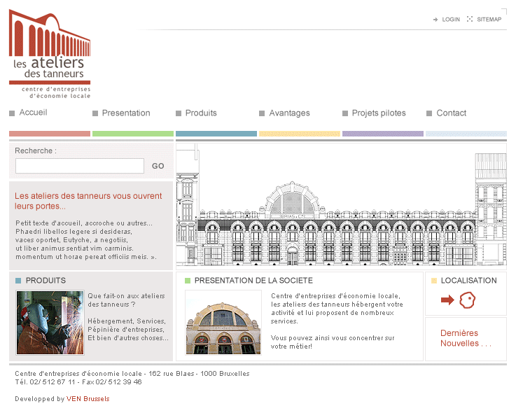Screen dimensions: 516x420
Task: Click the purple color bar under Projets pilotes
Action: 383,134
